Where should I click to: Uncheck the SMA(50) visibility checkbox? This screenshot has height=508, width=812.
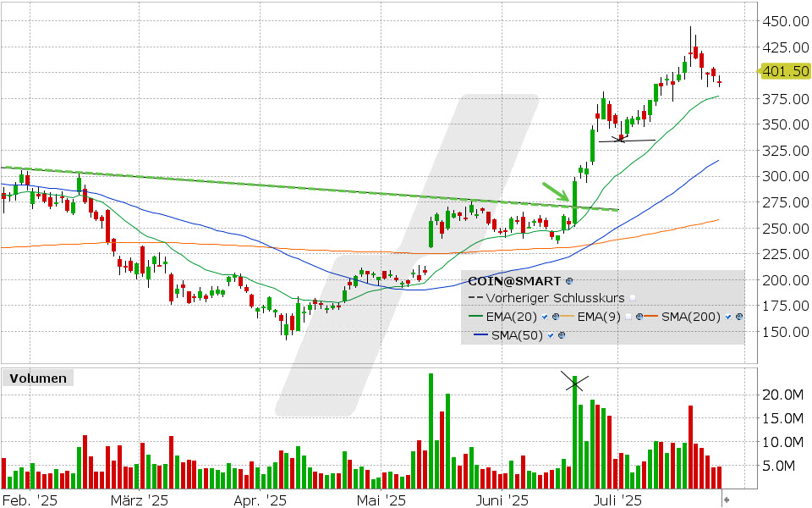(551, 335)
